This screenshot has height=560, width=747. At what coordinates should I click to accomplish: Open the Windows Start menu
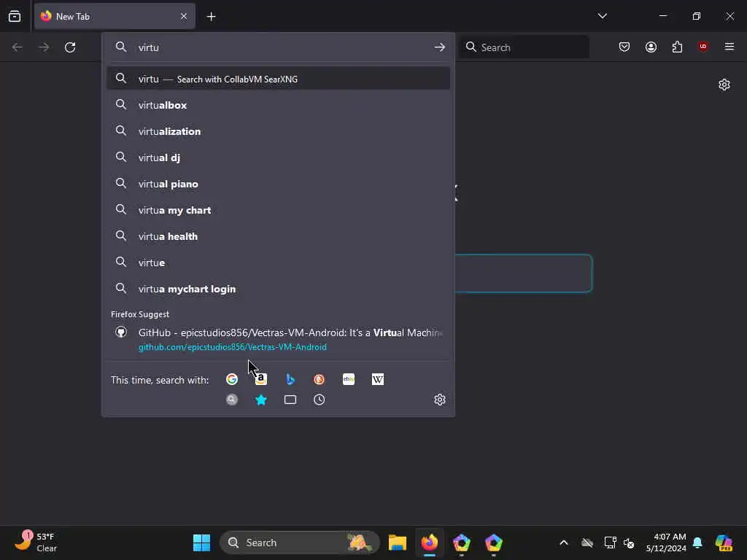coord(201,542)
